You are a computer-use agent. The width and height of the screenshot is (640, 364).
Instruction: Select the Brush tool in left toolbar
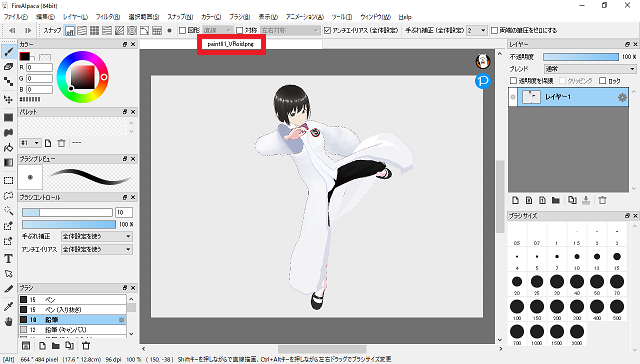click(x=8, y=51)
